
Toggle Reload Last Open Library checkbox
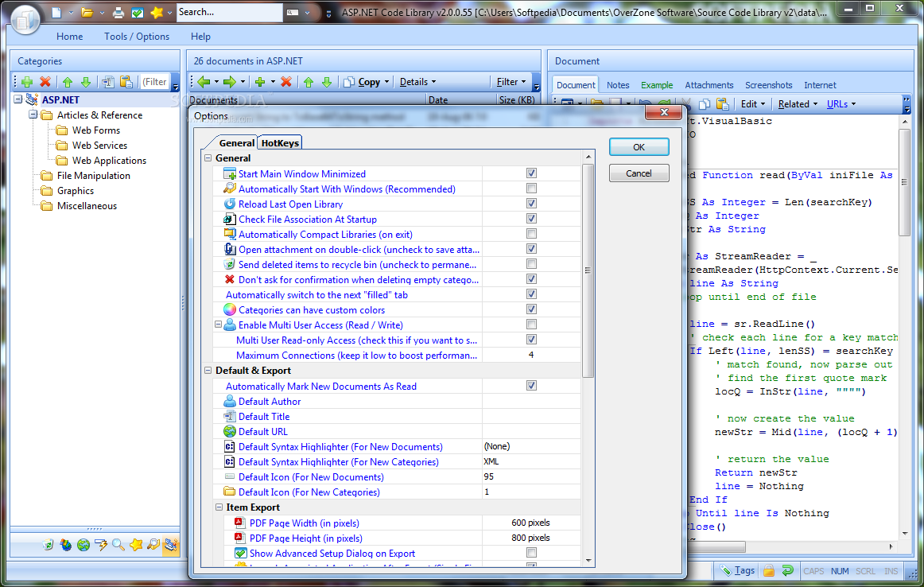[x=531, y=204]
